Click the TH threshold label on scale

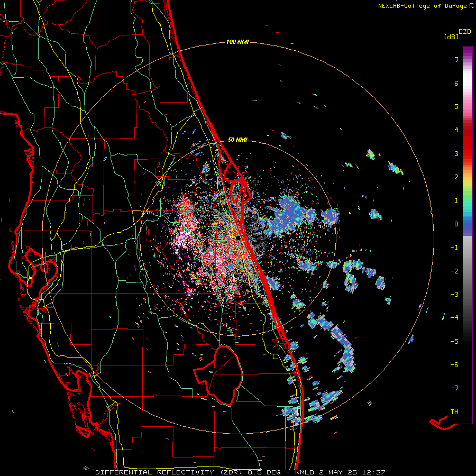pyautogui.click(x=454, y=412)
